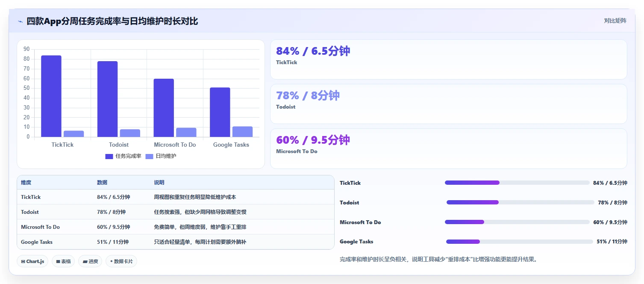Click table cell 51% / 11分钟
Image resolution: width=644 pixels, height=284 pixels.
point(113,242)
